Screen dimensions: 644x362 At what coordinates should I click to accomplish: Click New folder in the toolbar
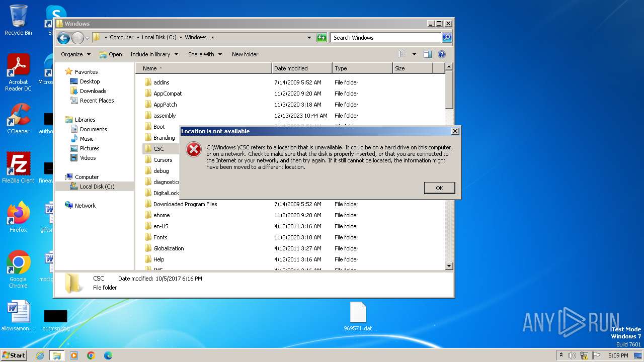coord(245,54)
